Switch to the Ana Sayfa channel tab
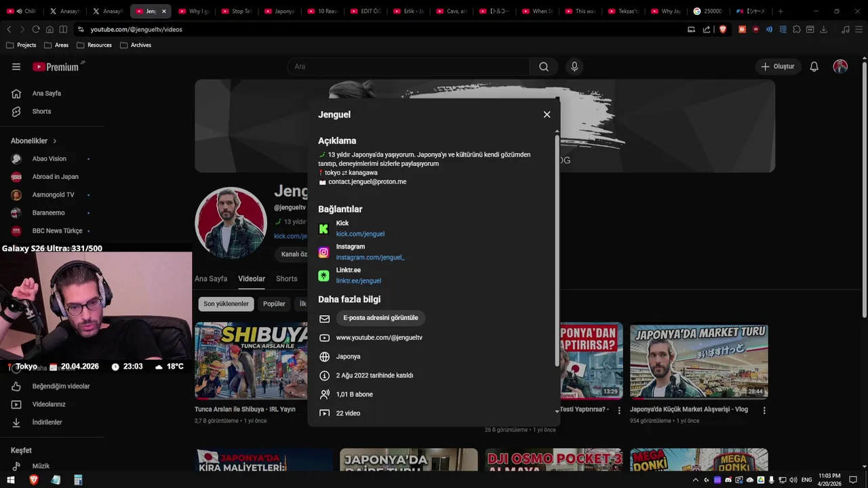This screenshot has height=488, width=868. [x=211, y=279]
